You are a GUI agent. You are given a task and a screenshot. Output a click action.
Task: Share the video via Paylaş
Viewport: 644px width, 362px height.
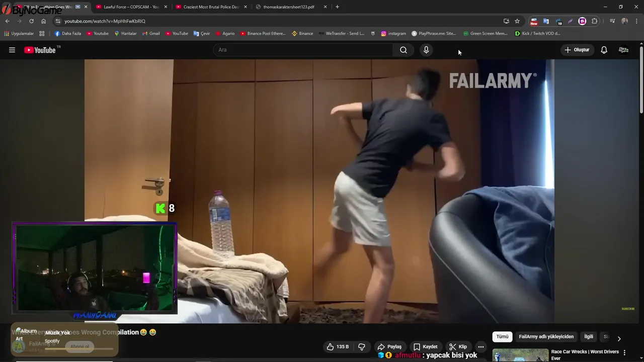point(390,346)
